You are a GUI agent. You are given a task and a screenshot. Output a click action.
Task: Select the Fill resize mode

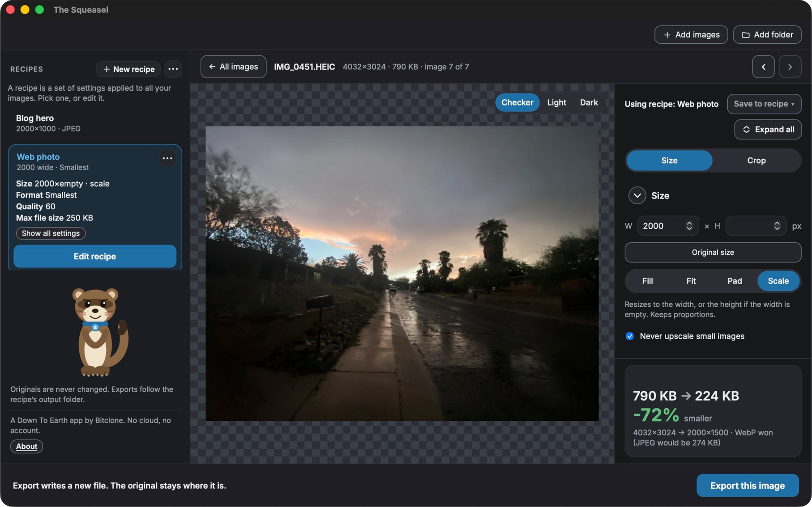[x=647, y=281]
